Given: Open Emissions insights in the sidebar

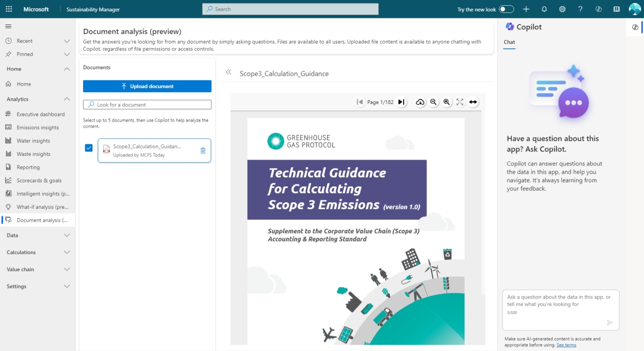Looking at the screenshot, I should [x=37, y=128].
